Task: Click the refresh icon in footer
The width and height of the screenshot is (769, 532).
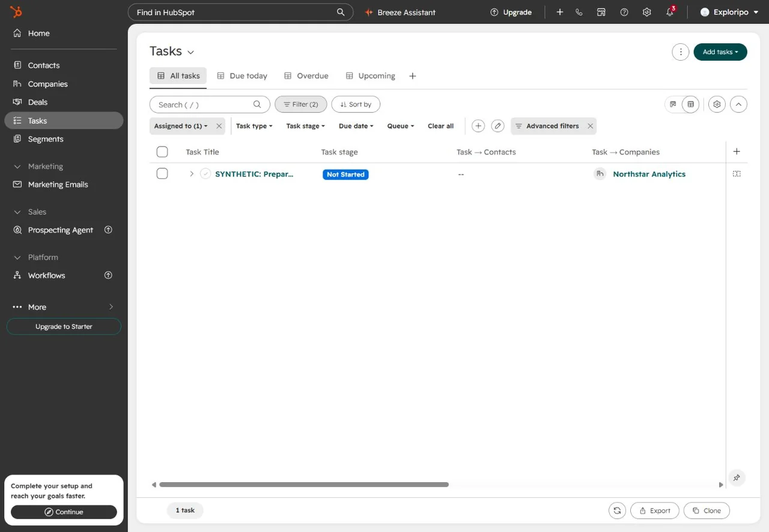Action: 617,510
